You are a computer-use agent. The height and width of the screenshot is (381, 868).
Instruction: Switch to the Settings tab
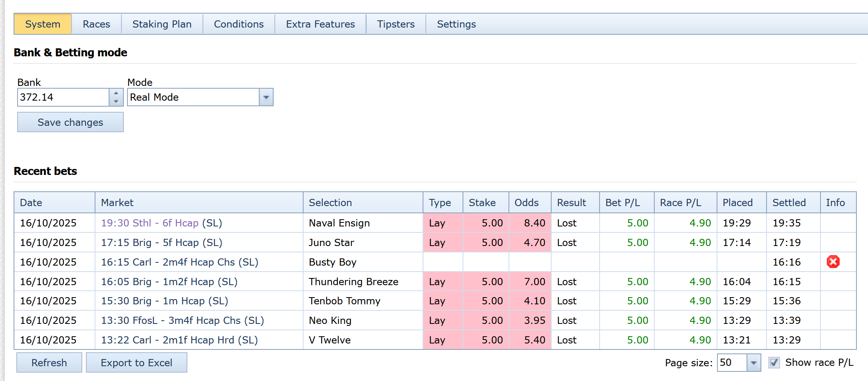pos(456,24)
